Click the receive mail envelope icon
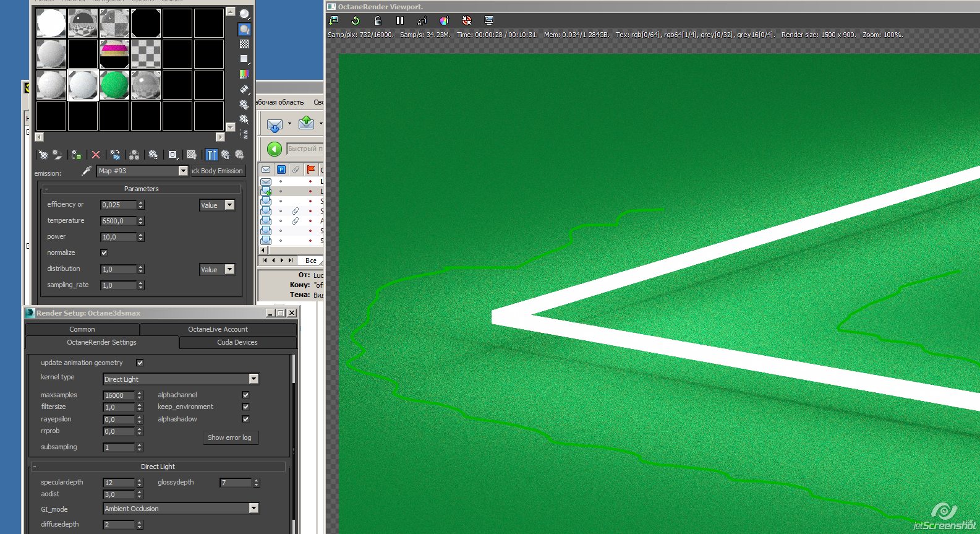This screenshot has width=980, height=534. [x=275, y=124]
